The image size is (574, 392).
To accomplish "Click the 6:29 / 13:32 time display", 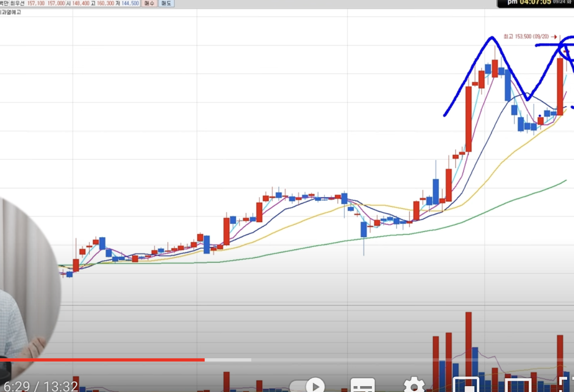I will coord(41,386).
